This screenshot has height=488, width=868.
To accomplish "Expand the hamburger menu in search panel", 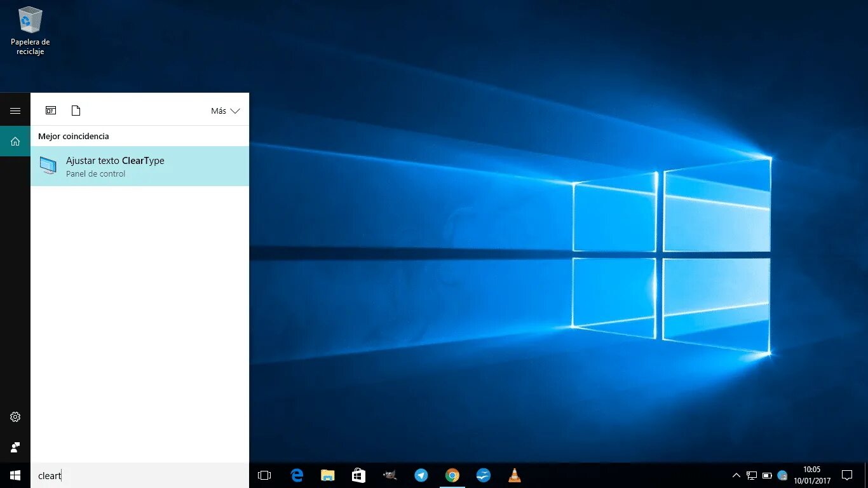I will [x=15, y=111].
